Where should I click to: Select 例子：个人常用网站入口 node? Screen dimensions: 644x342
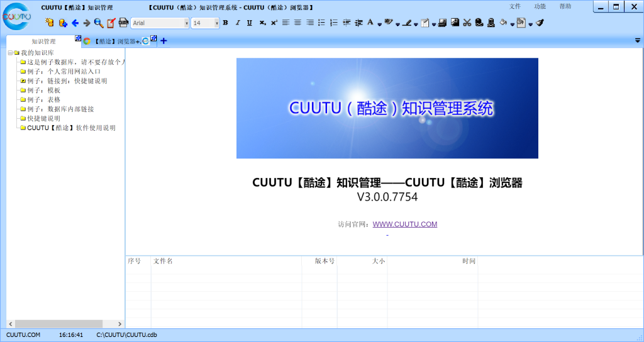64,72
